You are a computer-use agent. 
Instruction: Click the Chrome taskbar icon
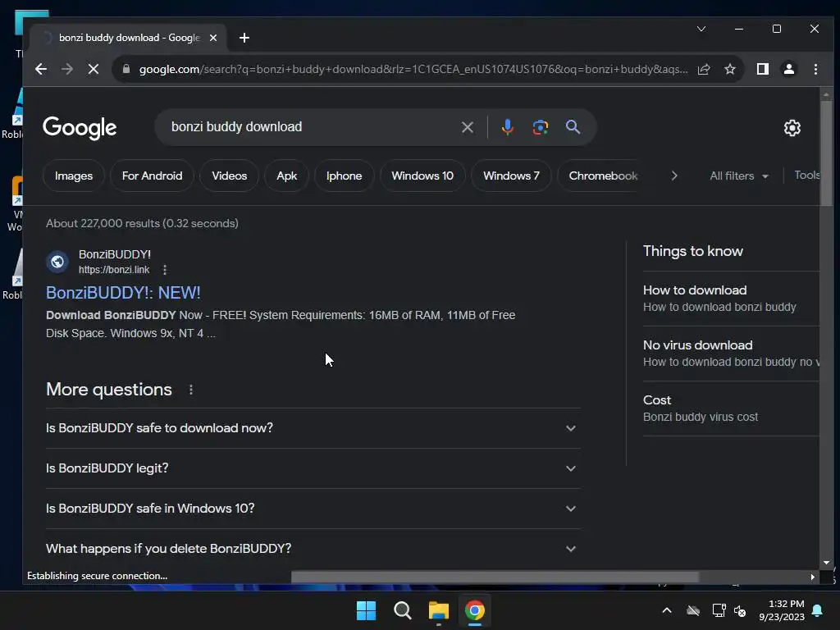coord(475,610)
